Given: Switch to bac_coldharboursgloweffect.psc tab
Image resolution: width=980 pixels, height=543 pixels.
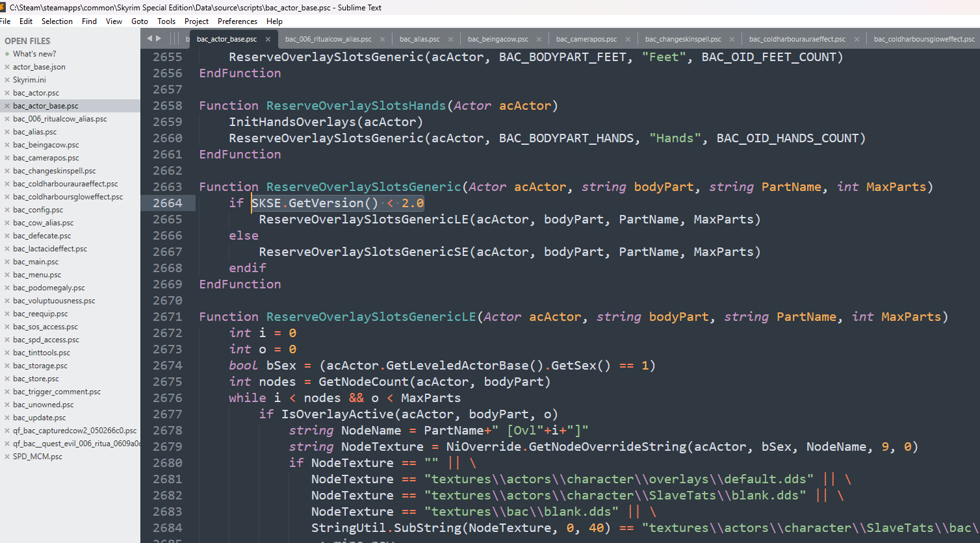Looking at the screenshot, I should pos(924,39).
